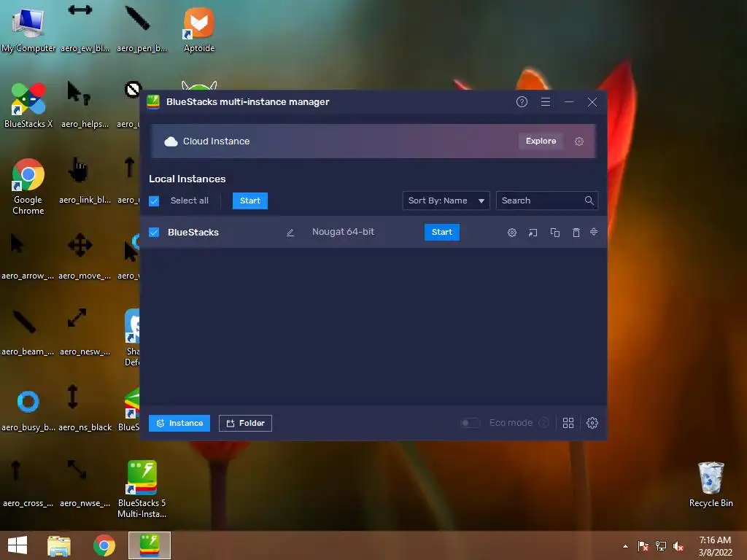This screenshot has width=747, height=560.
Task: Click BlueStacks logo in title bar
Action: [153, 102]
